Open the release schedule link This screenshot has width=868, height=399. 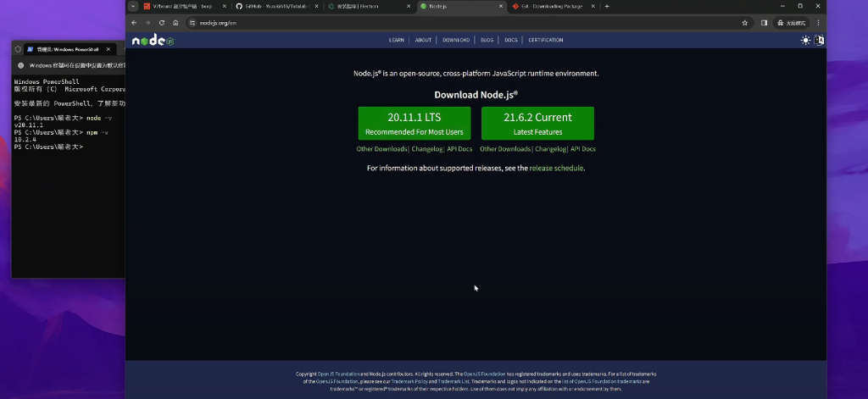pos(556,168)
